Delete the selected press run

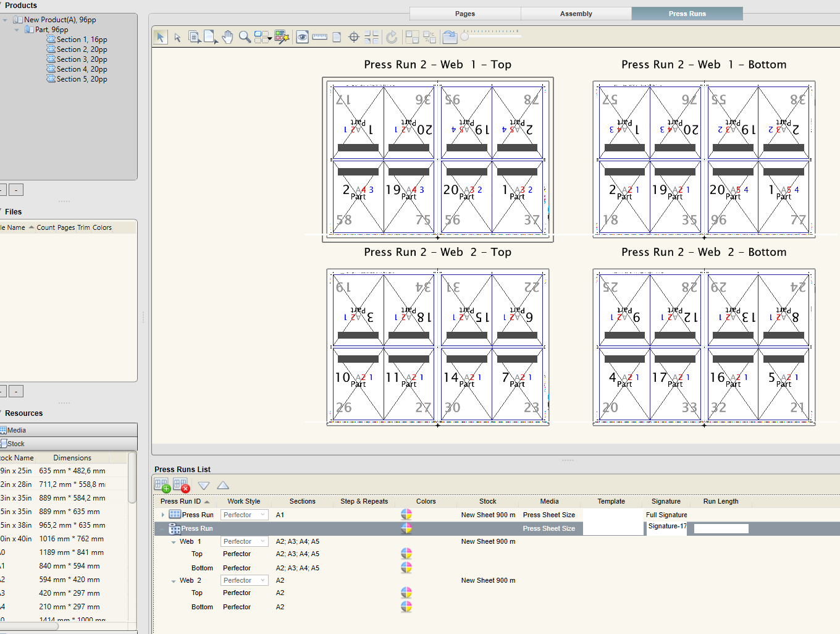coord(182,485)
